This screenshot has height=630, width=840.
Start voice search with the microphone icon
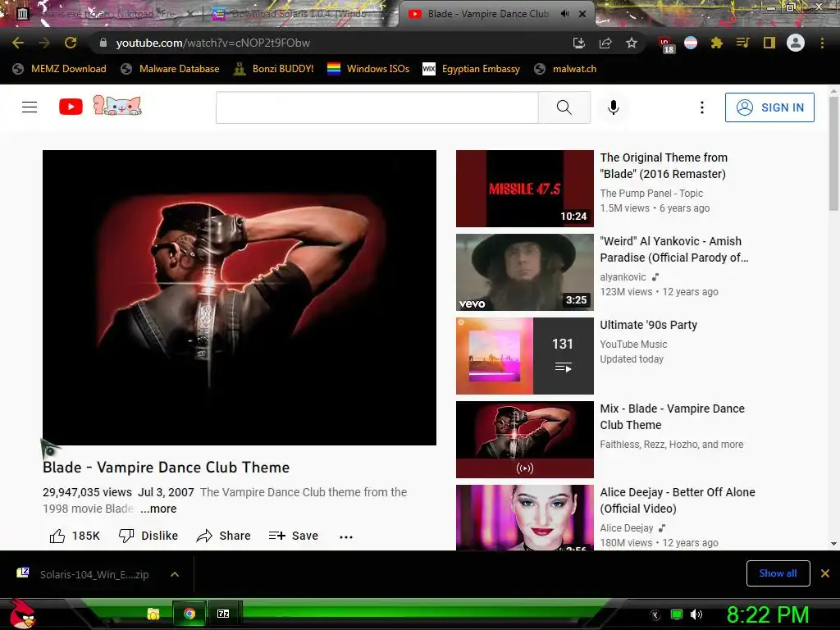pos(614,107)
